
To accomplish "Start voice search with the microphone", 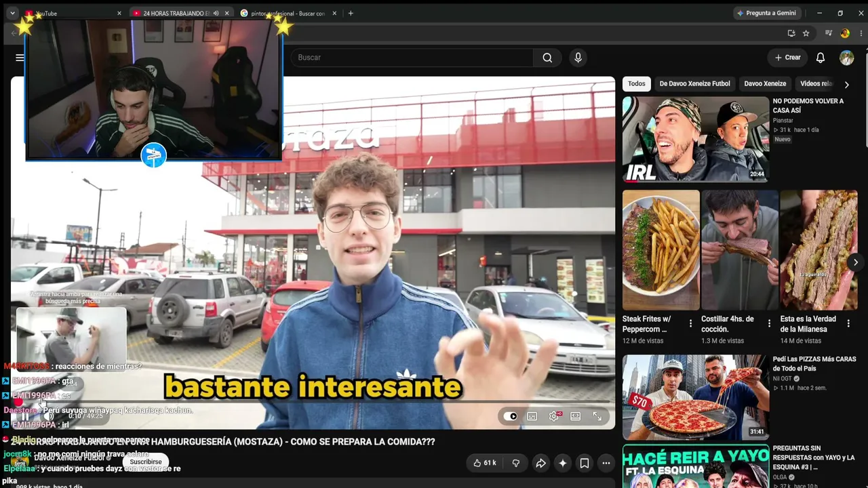I will (578, 58).
